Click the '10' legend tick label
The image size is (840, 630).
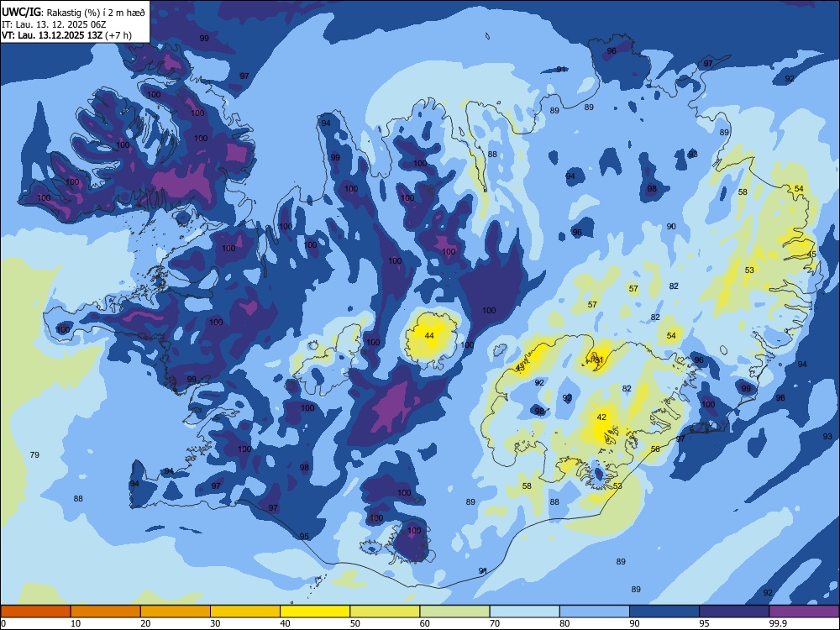point(76,623)
